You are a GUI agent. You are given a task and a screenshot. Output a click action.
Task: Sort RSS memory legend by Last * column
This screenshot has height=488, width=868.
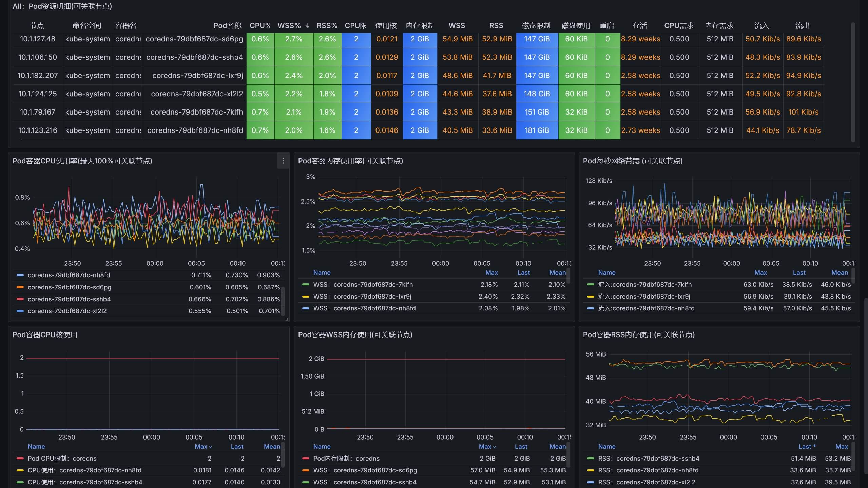click(x=807, y=447)
